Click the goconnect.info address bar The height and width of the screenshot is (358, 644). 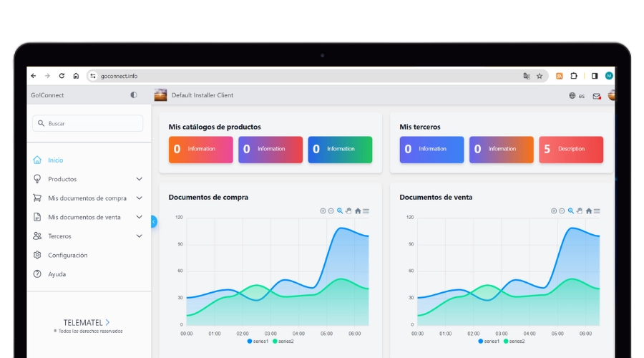[x=318, y=76]
